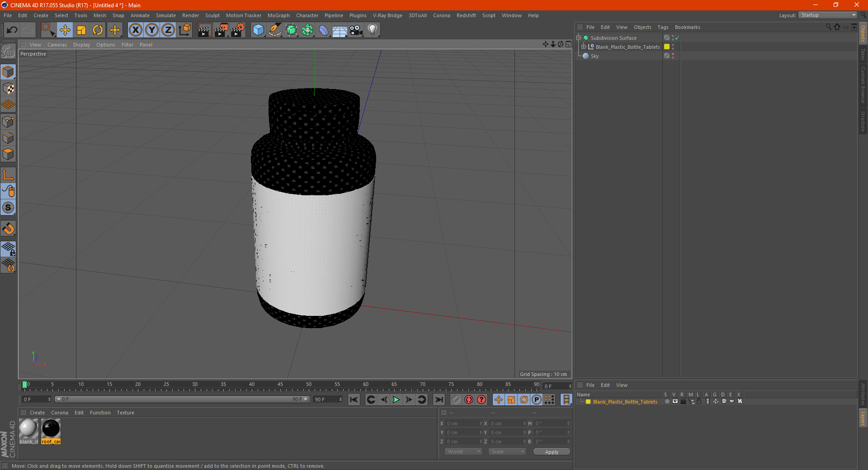Screen dimensions: 868x470
Task: Open the Mesh menu
Action: pos(99,15)
